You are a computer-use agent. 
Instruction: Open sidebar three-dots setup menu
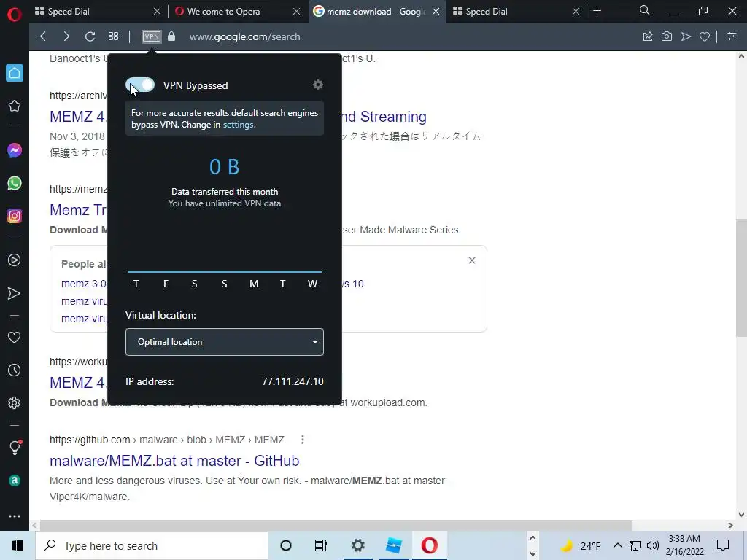[x=15, y=516]
